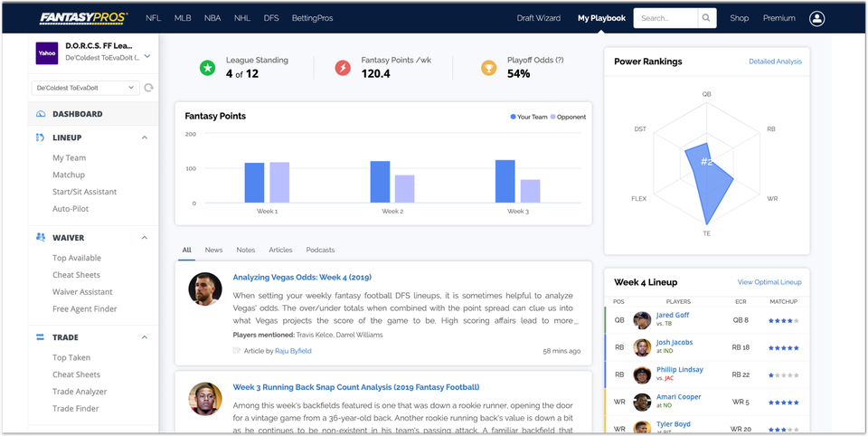The height and width of the screenshot is (436, 868).
Task: Click the green League Standing star icon
Action: pyautogui.click(x=208, y=68)
